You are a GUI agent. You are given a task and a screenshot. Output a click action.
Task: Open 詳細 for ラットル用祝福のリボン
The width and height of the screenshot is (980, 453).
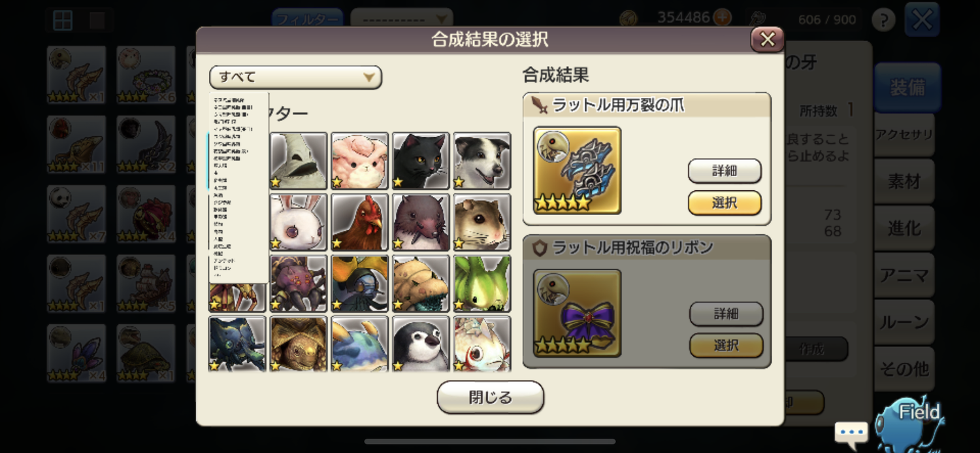click(726, 314)
